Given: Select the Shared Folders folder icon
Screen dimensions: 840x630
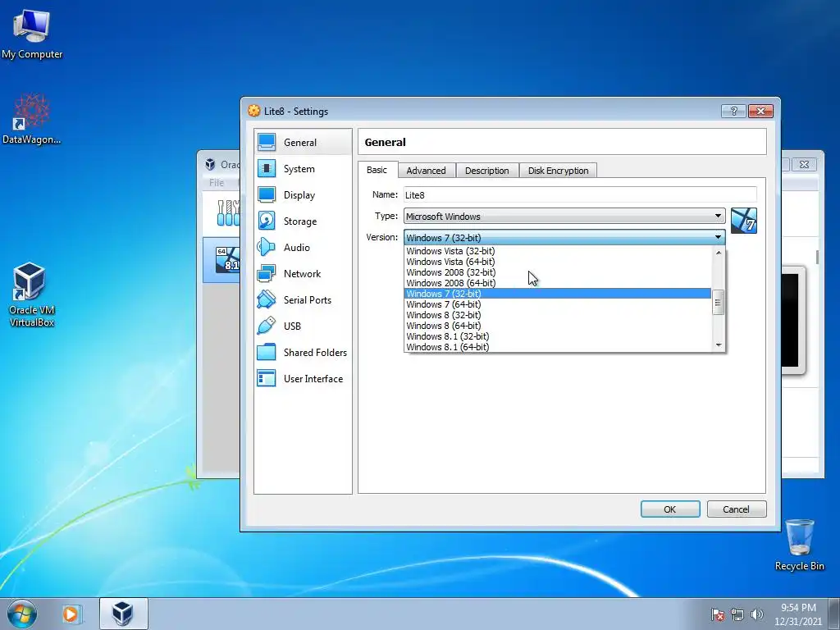Looking at the screenshot, I should 267,352.
